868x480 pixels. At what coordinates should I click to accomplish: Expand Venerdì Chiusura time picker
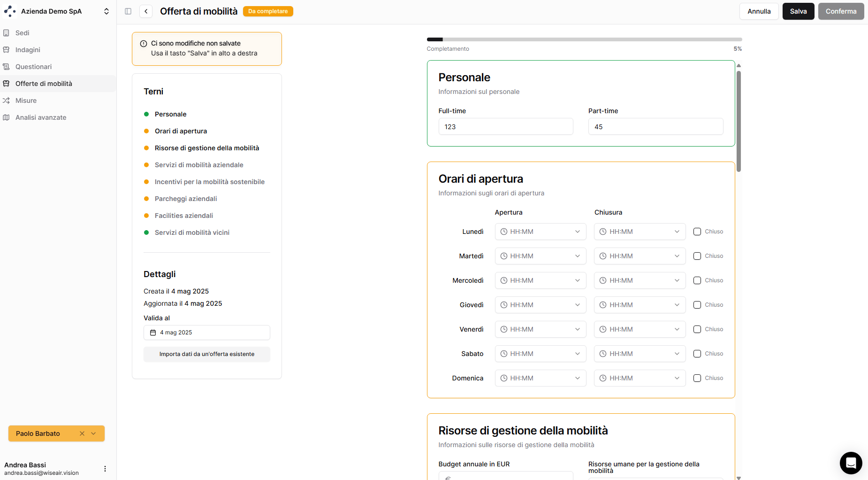coord(640,329)
